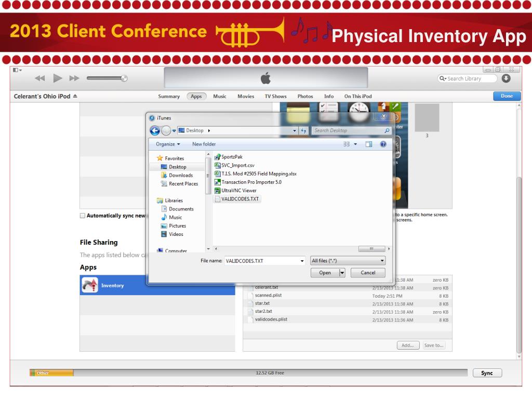Select star2.txt in the documents list

coord(348,312)
